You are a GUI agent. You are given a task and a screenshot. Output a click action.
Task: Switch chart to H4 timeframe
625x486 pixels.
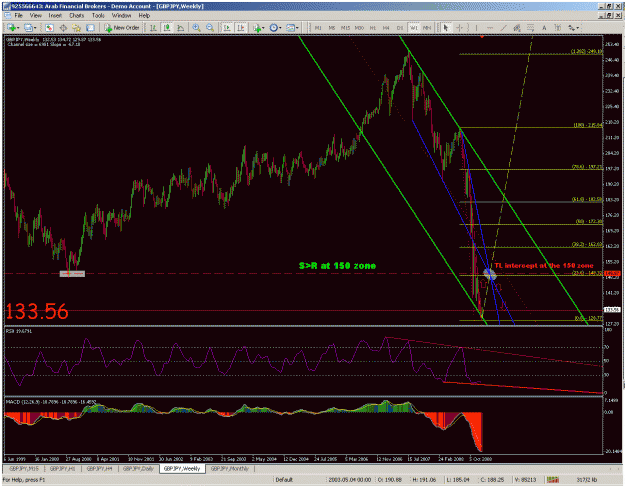[386, 28]
